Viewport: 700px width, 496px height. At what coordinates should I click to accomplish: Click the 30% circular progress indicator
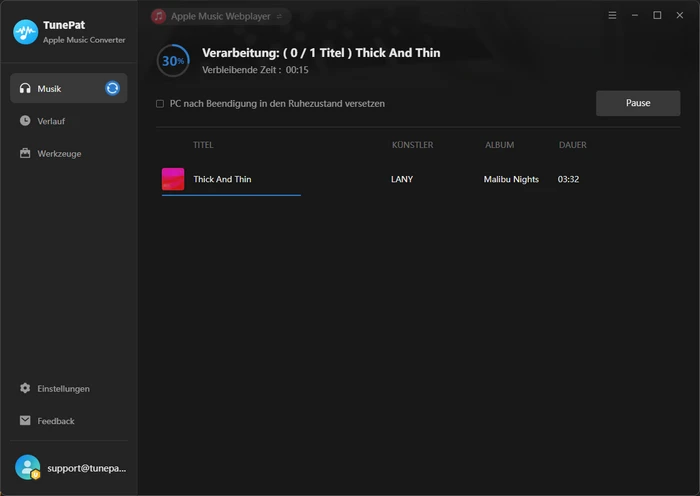pyautogui.click(x=173, y=61)
